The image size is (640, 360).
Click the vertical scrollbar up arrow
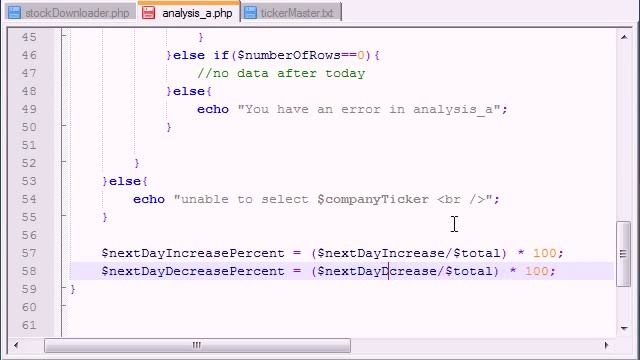click(624, 37)
